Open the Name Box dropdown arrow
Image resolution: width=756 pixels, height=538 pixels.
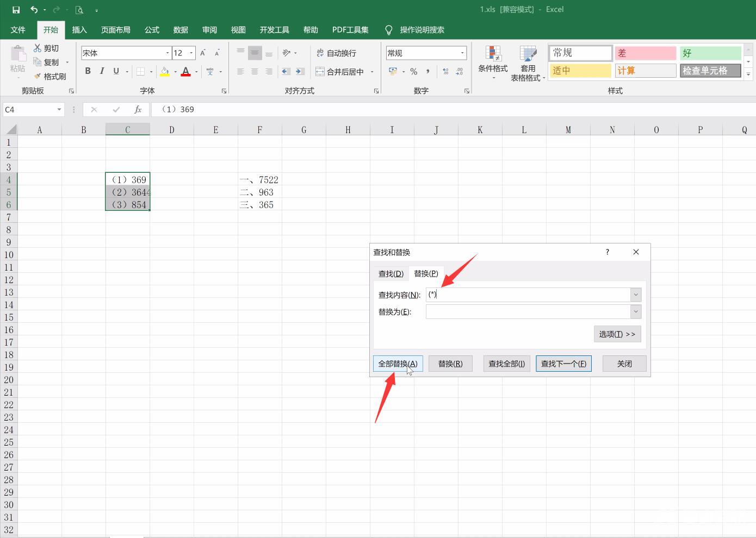59,110
